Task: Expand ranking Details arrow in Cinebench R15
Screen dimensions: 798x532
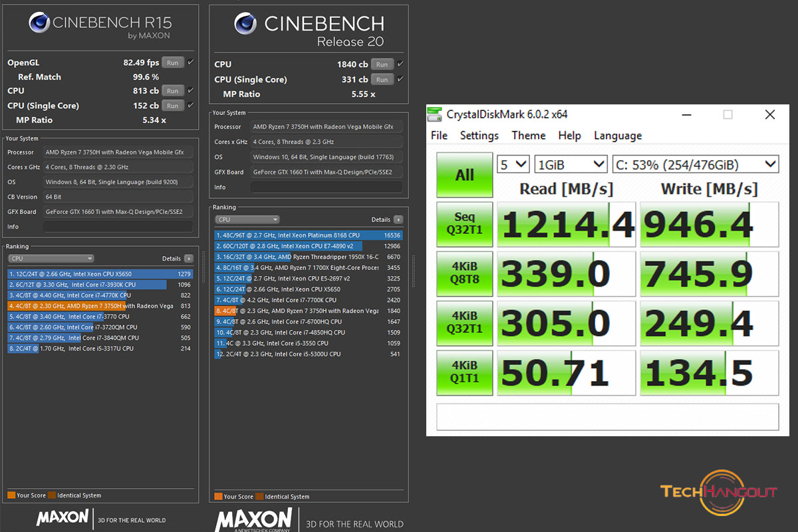Action: 189,259
